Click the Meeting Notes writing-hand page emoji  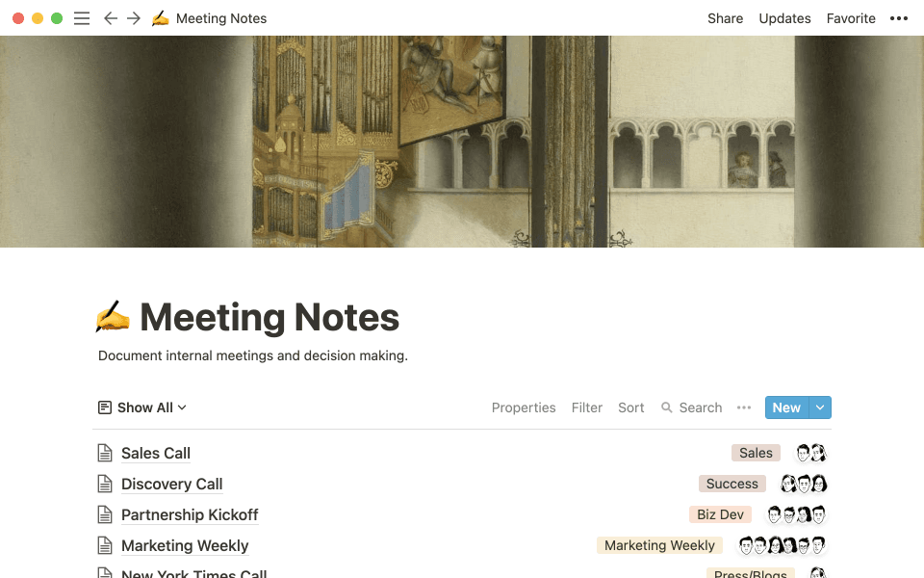pos(113,317)
